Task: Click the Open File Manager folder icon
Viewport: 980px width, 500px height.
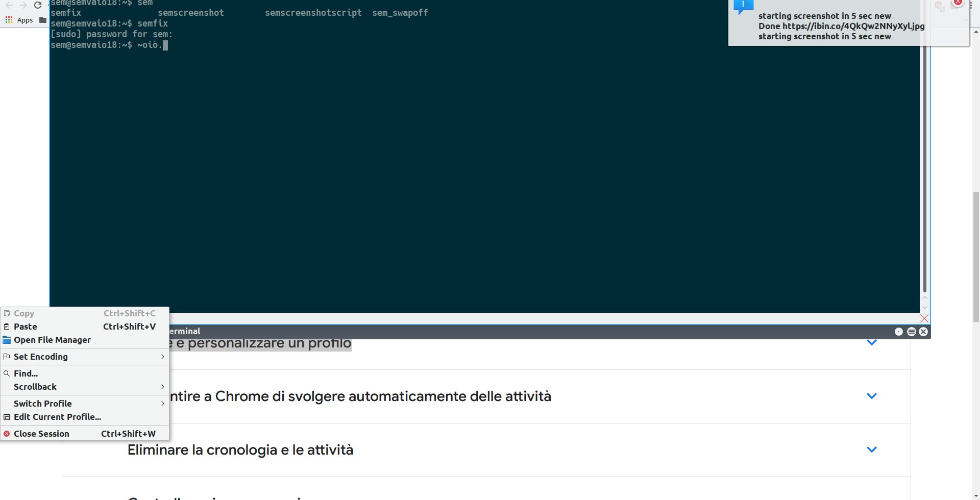Action: click(7, 340)
